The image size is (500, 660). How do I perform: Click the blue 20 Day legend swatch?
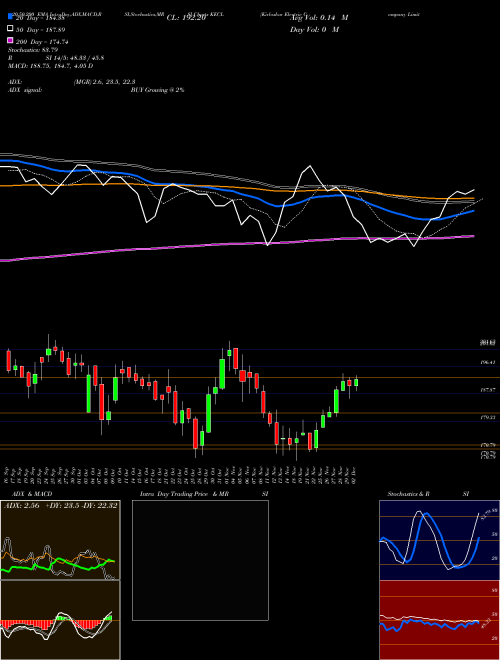pyautogui.click(x=10, y=16)
